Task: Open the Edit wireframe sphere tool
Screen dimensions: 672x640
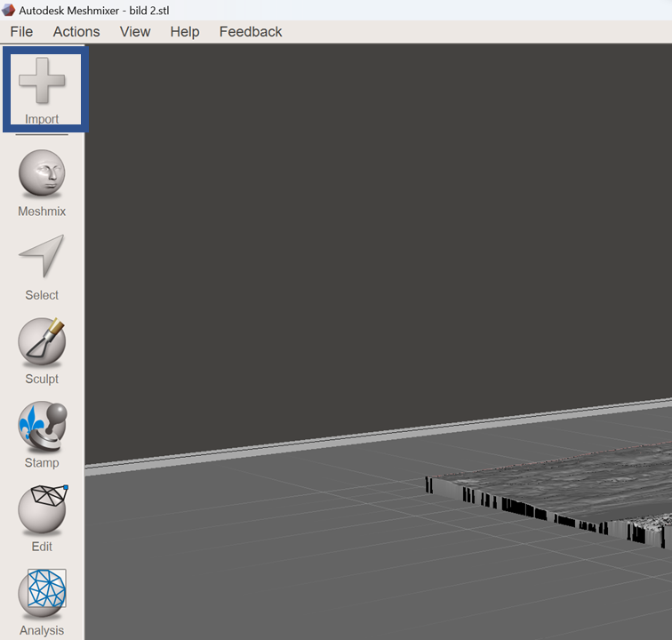Action: coord(42,509)
